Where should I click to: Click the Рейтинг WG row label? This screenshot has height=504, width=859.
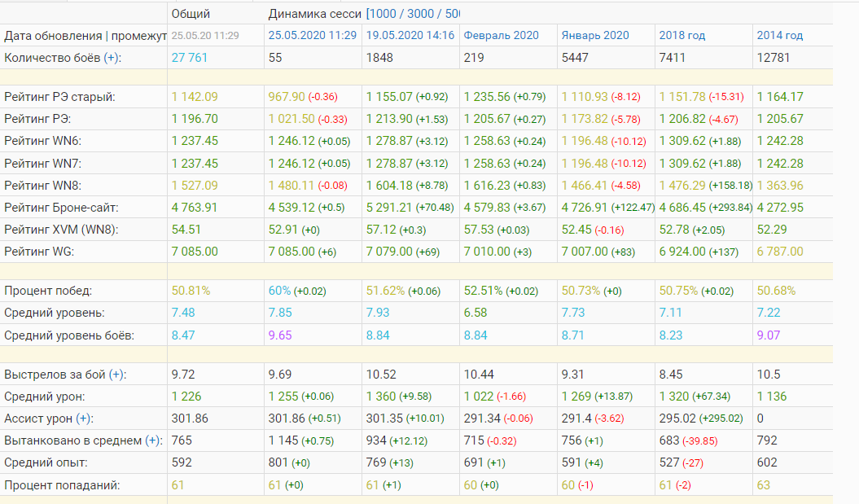39,252
